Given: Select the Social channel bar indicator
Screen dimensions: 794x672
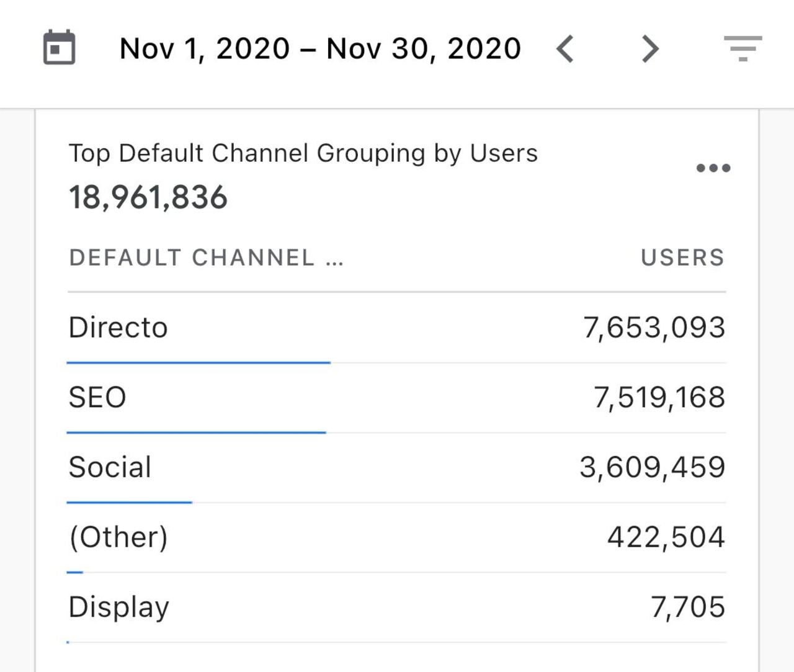Looking at the screenshot, I should coord(129,501).
